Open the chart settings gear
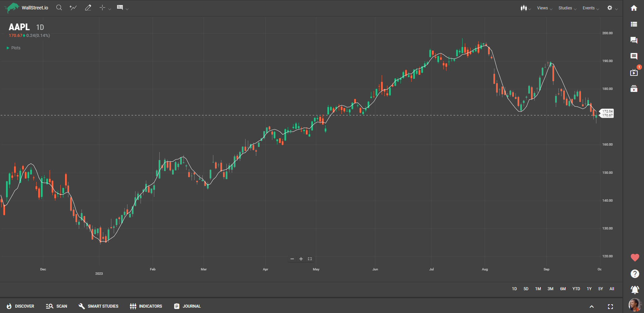 point(610,8)
